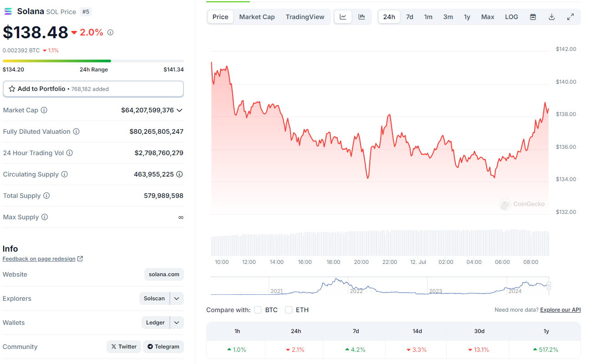The width and height of the screenshot is (591, 364).
Task: Click the 579,989,598 total supply value
Action: click(163, 196)
